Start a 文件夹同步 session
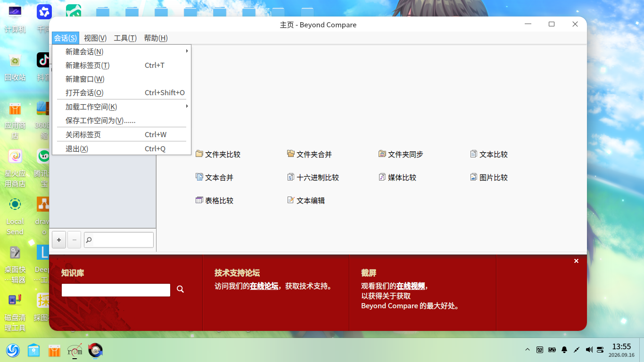644x362 pixels. click(x=401, y=154)
